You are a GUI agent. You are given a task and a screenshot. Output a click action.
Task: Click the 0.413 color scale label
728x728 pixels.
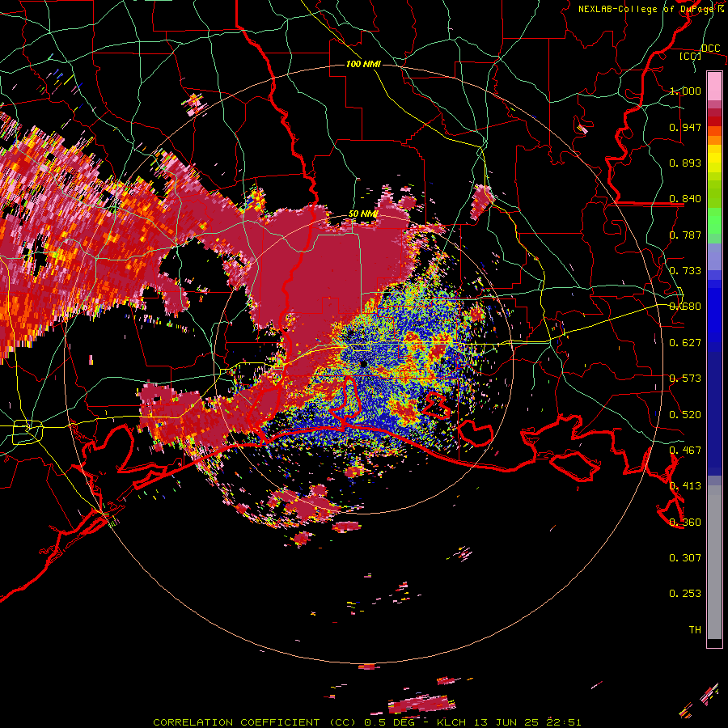coord(685,486)
